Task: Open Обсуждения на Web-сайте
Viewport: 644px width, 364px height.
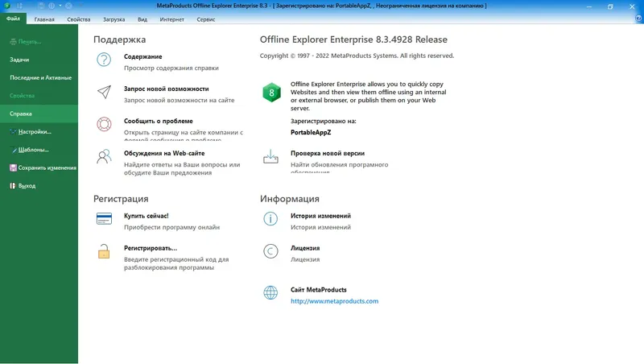Action: click(x=164, y=153)
